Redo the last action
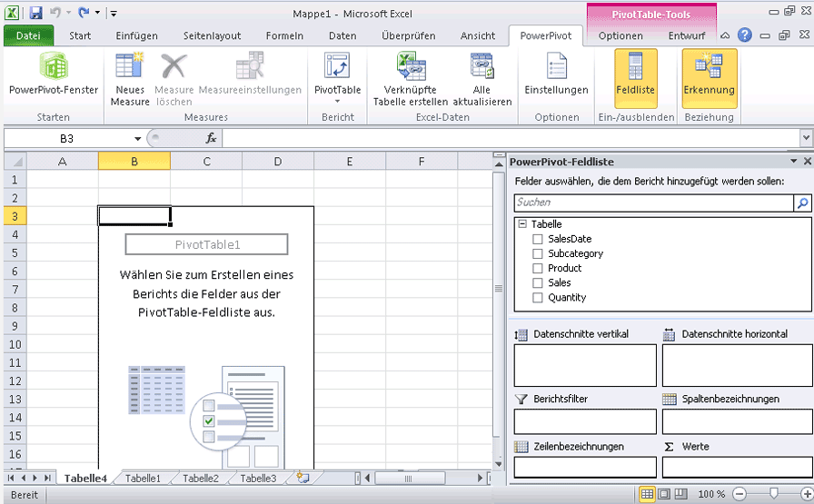Viewport: 814px width, 504px height. point(83,13)
